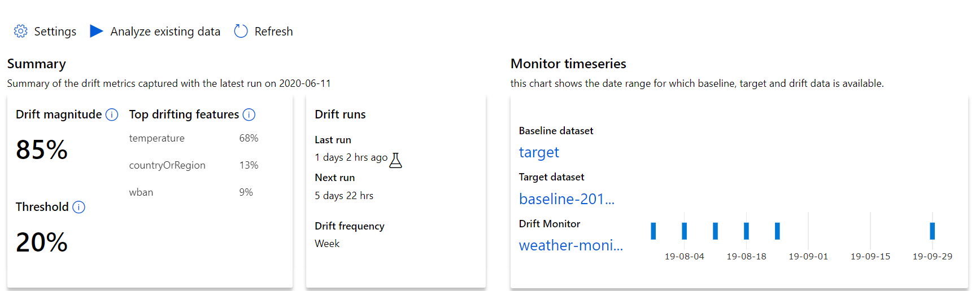Screen dimensions: 980x291
Task: Click the Threshold info icon
Action: coord(79,208)
